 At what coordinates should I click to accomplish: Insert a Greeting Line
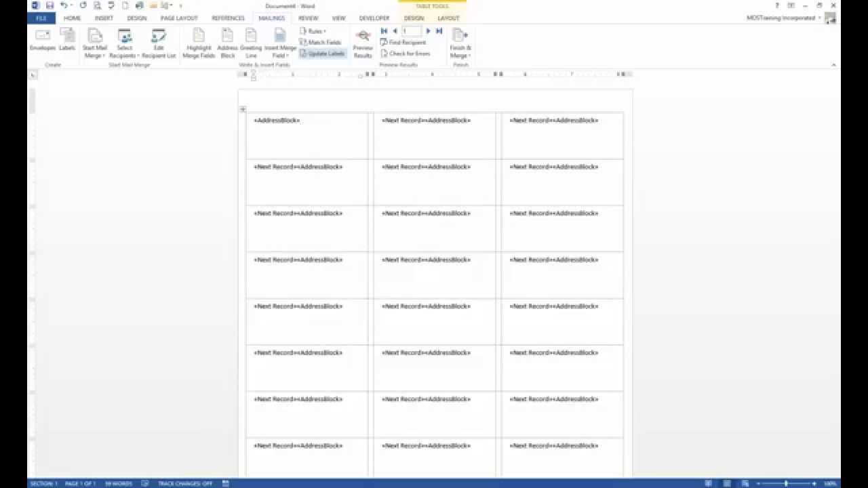(x=251, y=43)
